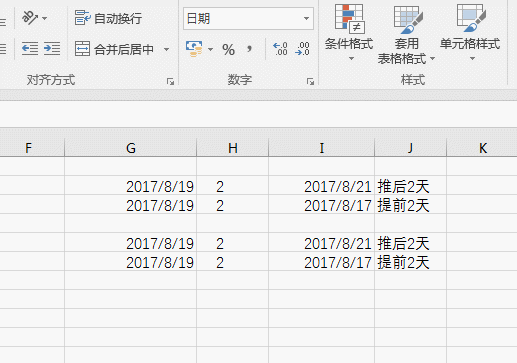517x363 pixels.
Task: Select first 2017/8/19 cell in column G
Action: pyautogui.click(x=131, y=186)
